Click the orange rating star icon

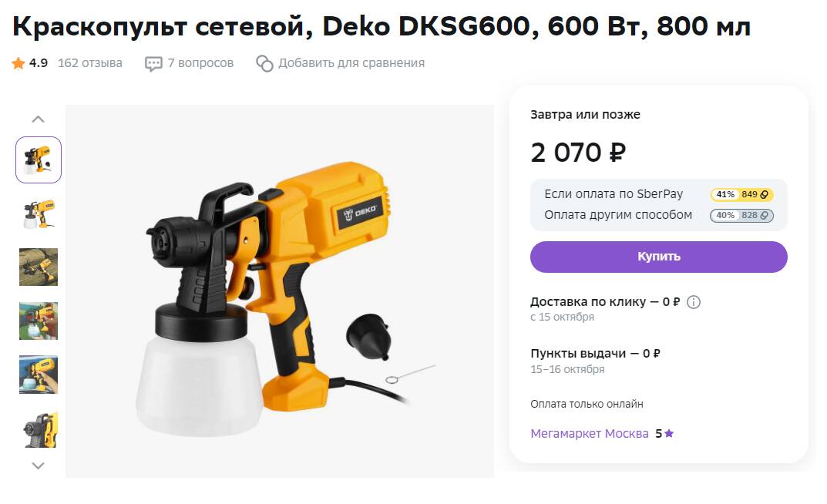[x=18, y=63]
